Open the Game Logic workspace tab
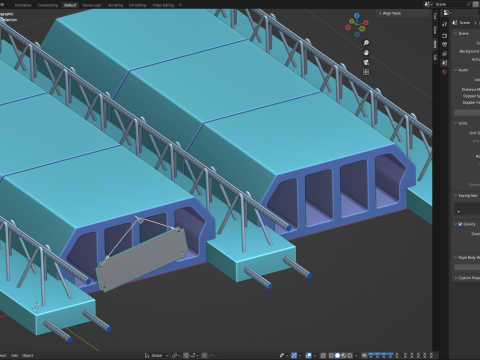The height and width of the screenshot is (360, 480). tap(92, 5)
